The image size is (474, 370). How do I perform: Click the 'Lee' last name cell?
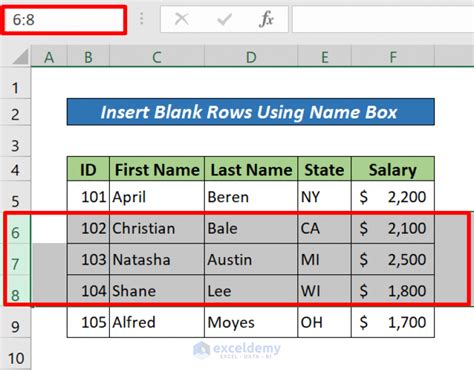(251, 291)
